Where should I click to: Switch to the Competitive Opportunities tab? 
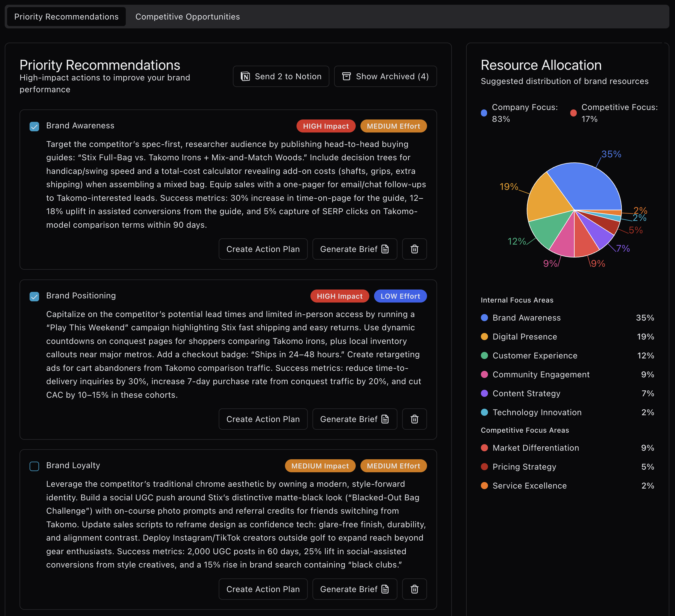coord(187,16)
